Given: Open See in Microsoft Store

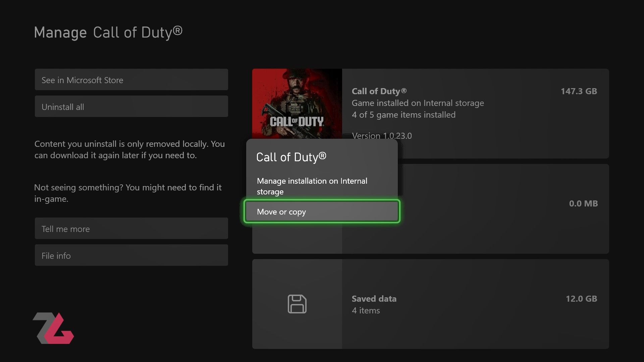Looking at the screenshot, I should 131,80.
